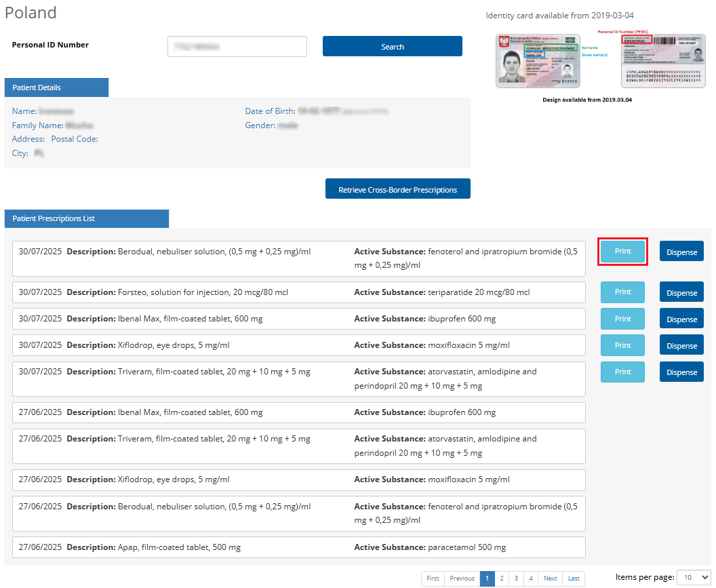This screenshot has height=588, width=716.
Task: Focus the Personal ID Number input field
Action: 237,47
